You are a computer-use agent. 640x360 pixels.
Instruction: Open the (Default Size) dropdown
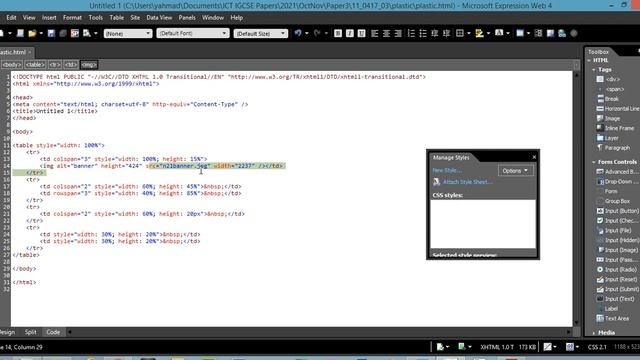pos(260,33)
